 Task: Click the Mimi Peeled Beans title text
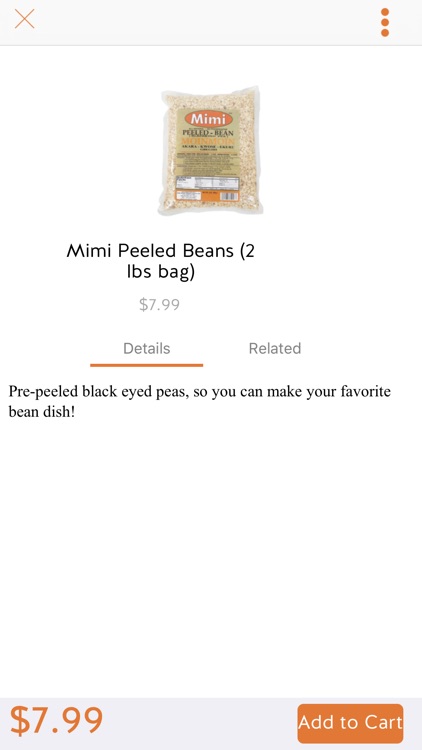160,261
